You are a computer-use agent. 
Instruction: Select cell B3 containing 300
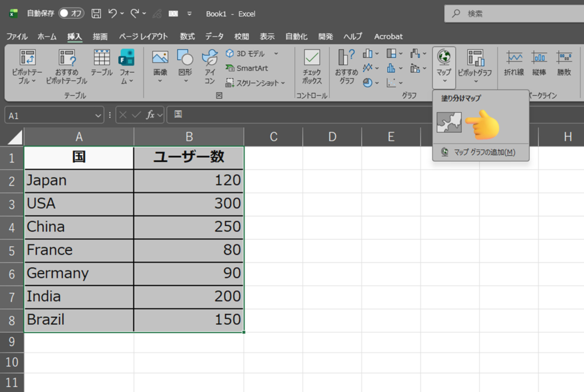(189, 203)
